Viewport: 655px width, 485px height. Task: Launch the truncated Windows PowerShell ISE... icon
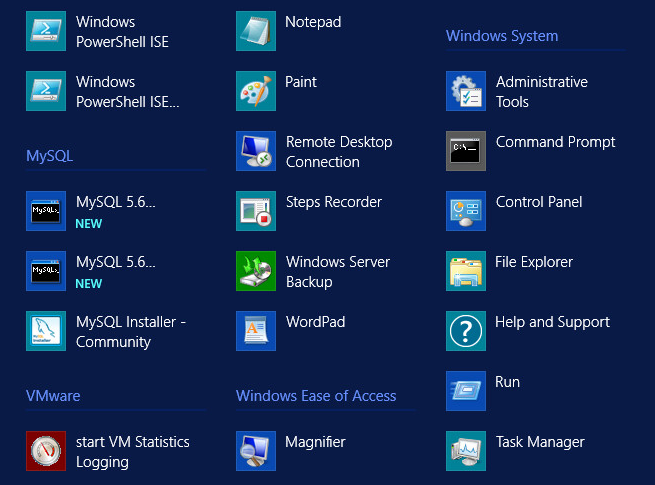point(46,91)
